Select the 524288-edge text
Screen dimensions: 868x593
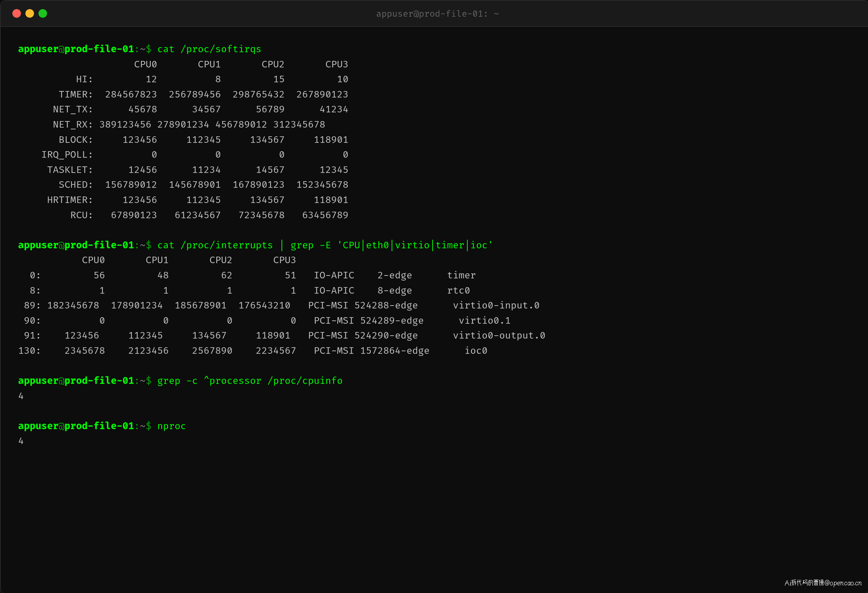click(386, 305)
